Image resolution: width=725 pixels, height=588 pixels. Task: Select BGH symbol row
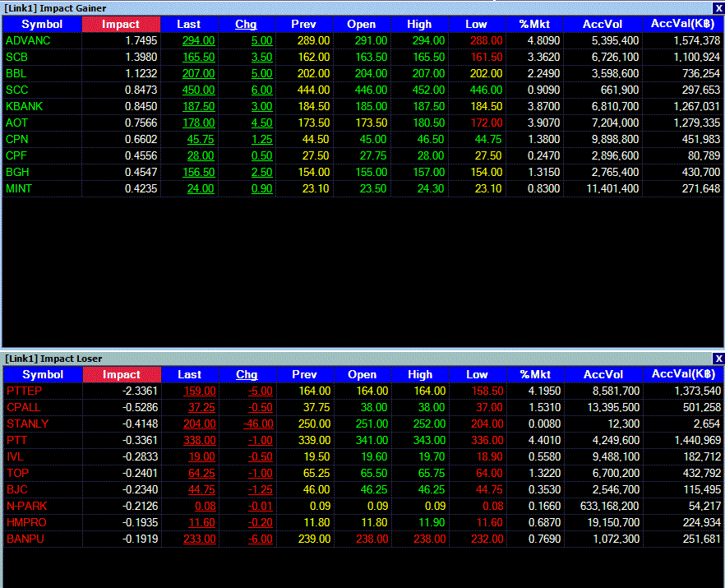pyautogui.click(x=17, y=172)
